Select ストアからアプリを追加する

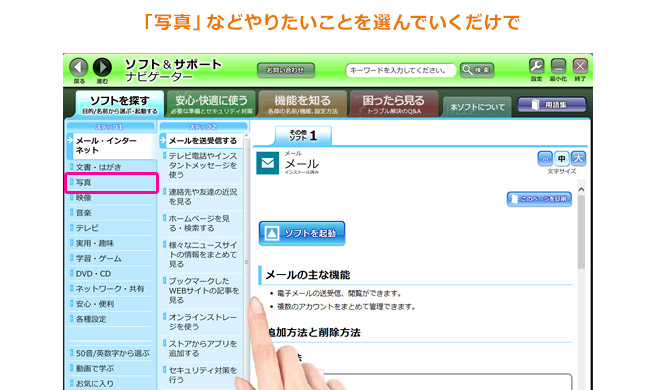(201, 349)
